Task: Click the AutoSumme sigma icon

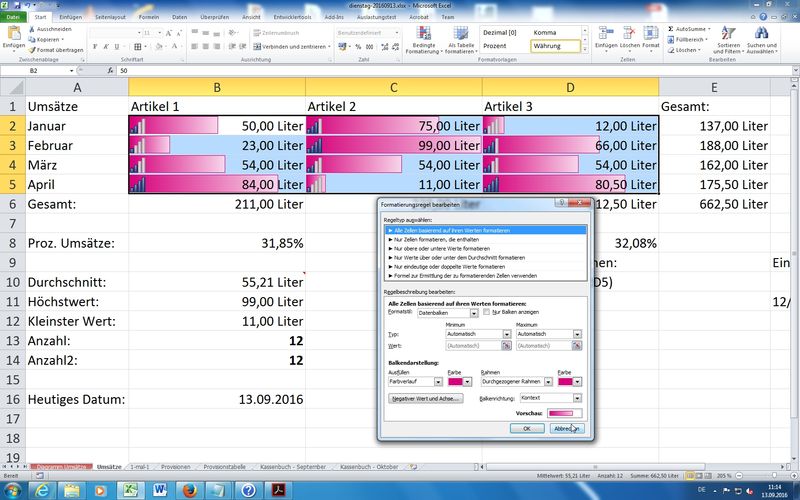Action: 669,29
